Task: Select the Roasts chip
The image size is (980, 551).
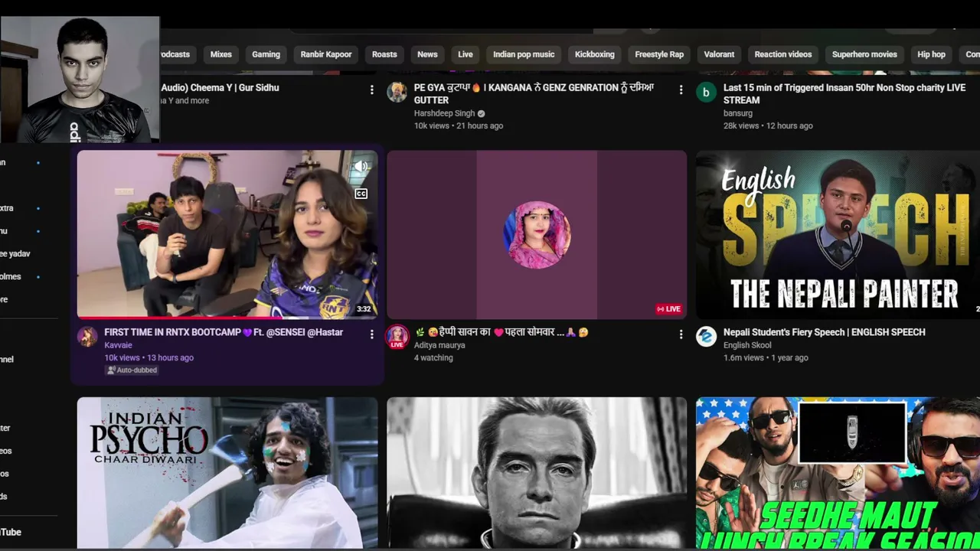Action: click(x=384, y=54)
